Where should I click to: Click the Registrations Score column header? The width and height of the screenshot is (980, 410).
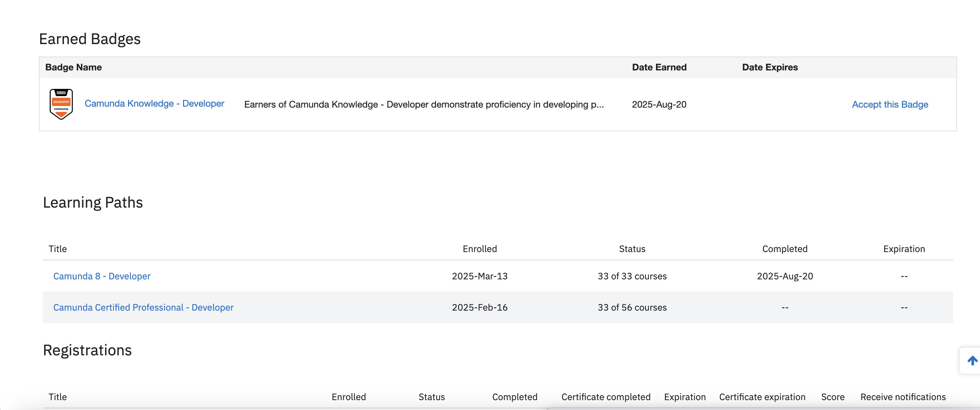tap(832, 397)
